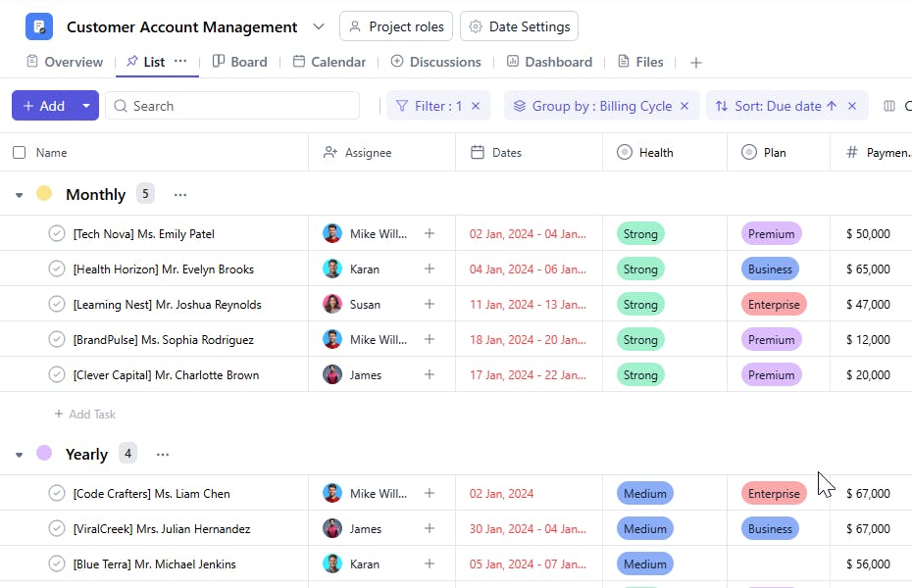This screenshot has height=588, width=912.
Task: Click into the Search field
Action: [x=235, y=106]
